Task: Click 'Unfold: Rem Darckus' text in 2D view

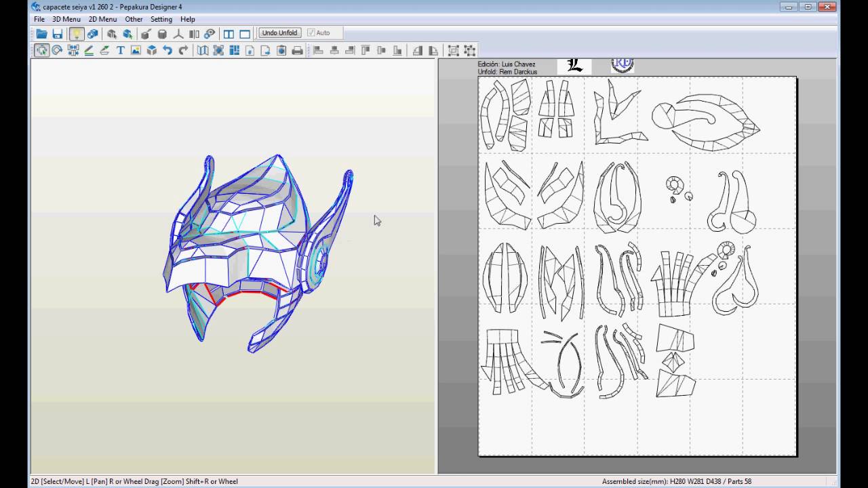Action: 507,72
